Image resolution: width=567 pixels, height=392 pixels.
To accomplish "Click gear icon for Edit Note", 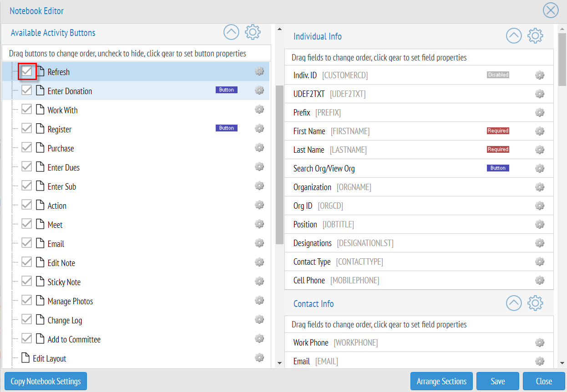I will pos(259,262).
